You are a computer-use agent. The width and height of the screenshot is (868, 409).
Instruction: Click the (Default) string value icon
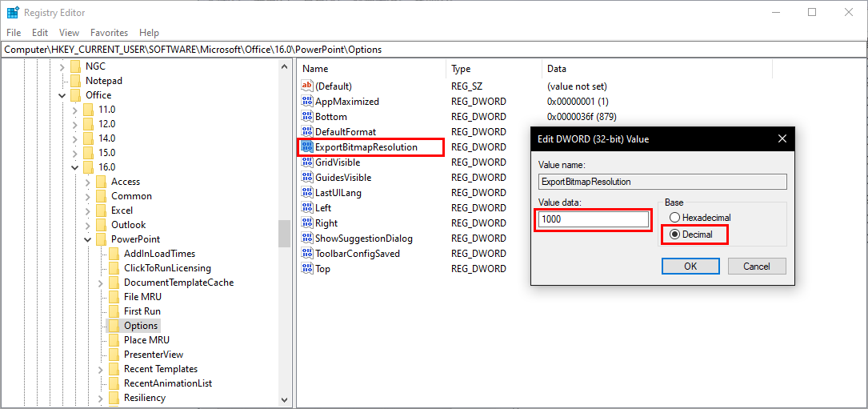[x=307, y=86]
